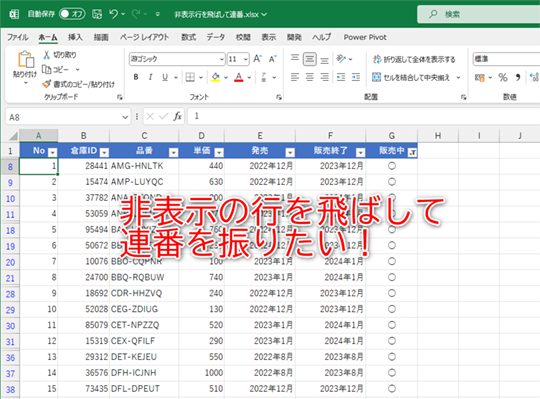Open the 販売終了 column filter dropdown

click(360, 152)
